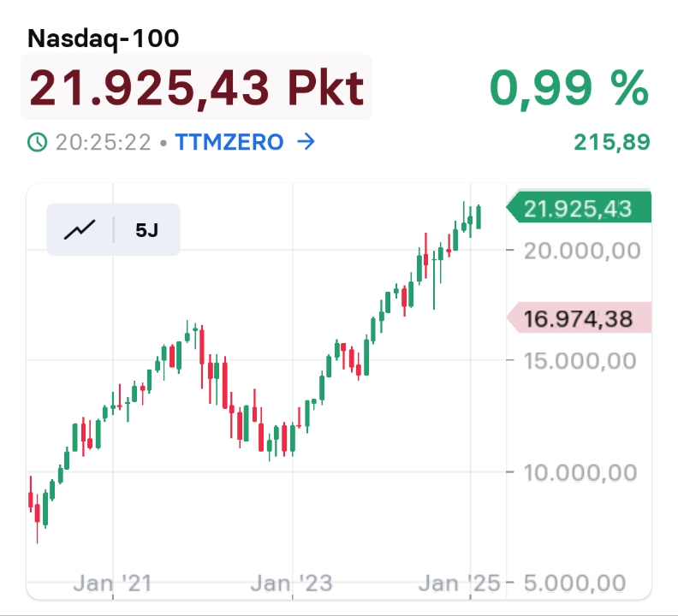Click the clock icon beside the timestamp
678x616 pixels.
(38, 142)
